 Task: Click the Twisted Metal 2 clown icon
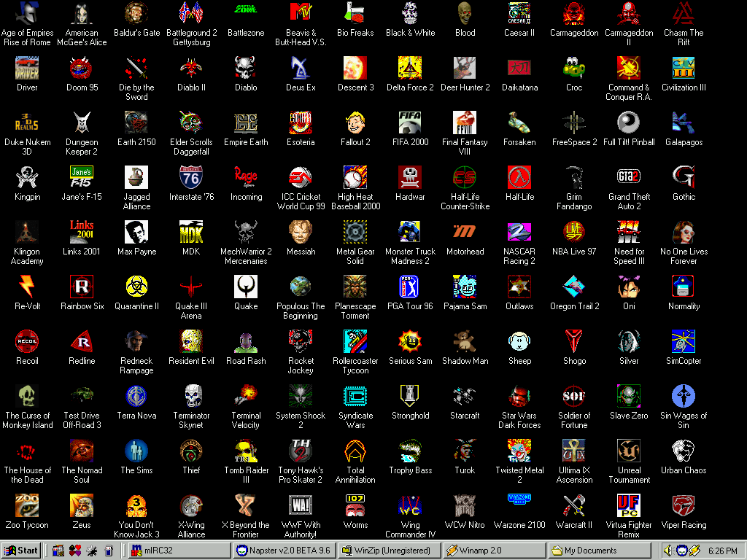click(519, 451)
